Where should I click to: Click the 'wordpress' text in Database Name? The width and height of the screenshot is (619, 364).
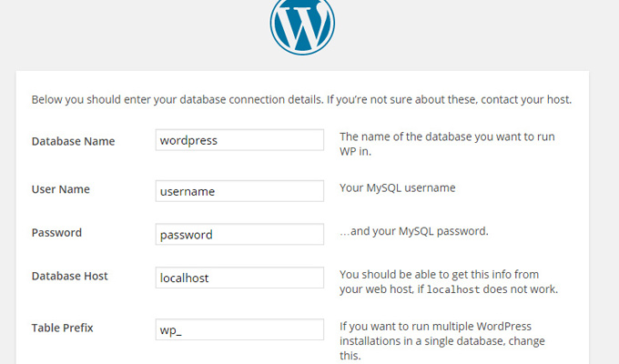(x=188, y=140)
